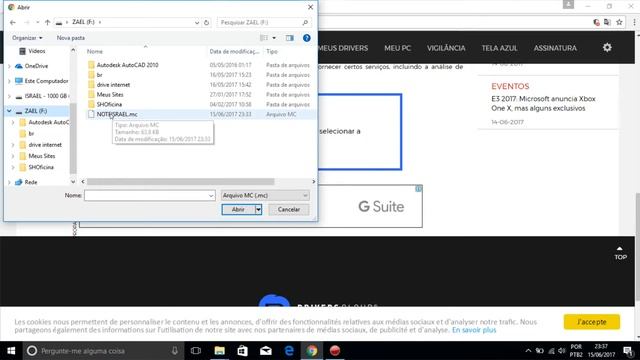640x360 pixels.
Task: Open En savoir plus cookie link
Action: coord(474,330)
